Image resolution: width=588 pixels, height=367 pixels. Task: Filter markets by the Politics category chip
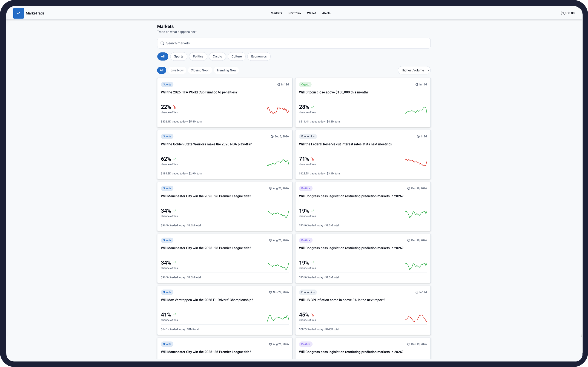[x=198, y=57]
